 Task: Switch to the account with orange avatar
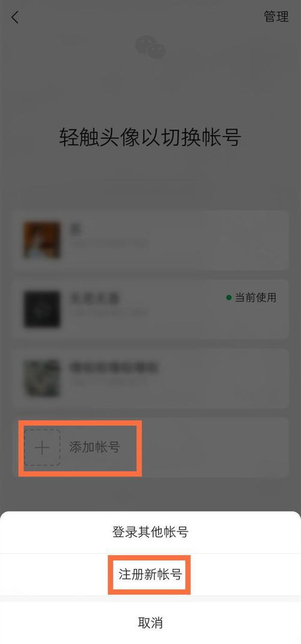(42, 241)
